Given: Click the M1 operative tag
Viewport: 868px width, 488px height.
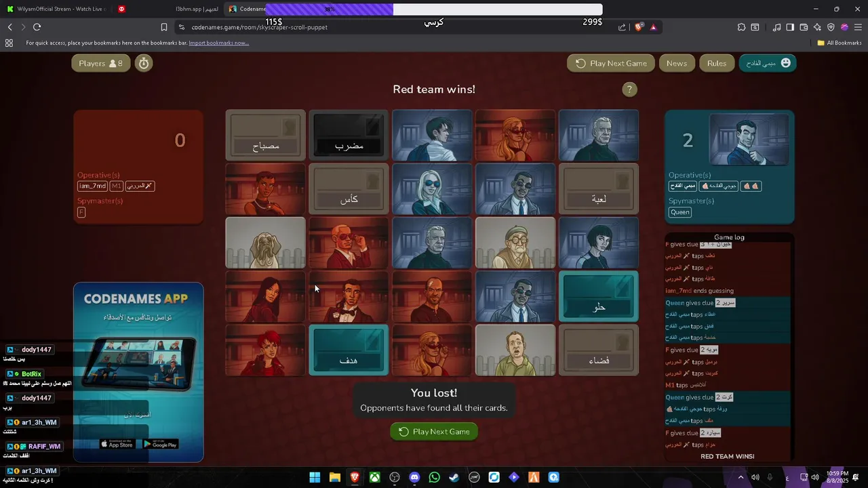Looking at the screenshot, I should 116,186.
